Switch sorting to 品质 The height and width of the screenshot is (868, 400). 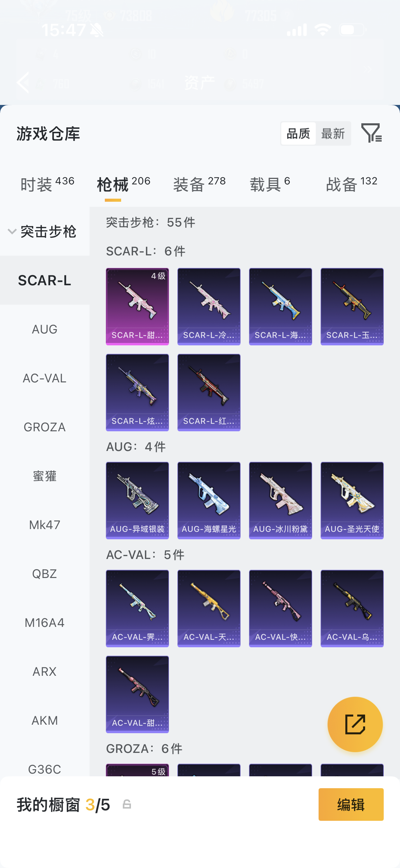298,133
